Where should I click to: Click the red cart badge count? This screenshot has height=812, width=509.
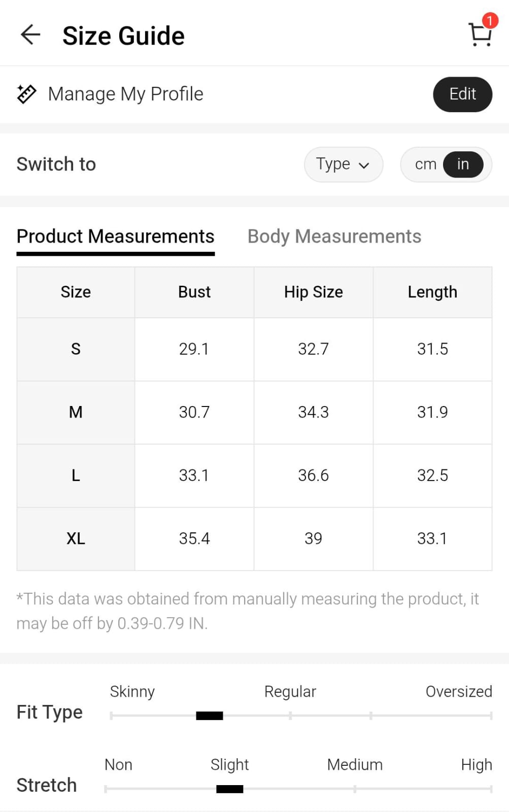pos(490,20)
